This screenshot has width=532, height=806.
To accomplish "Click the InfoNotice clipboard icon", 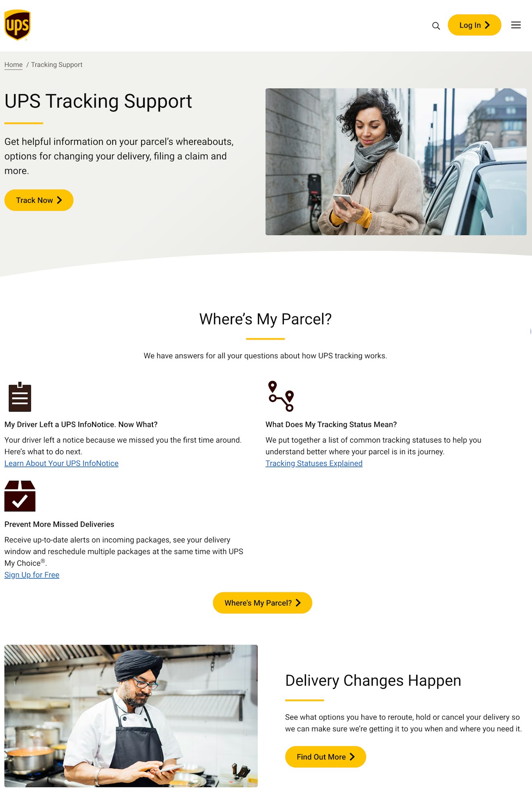I will (20, 397).
